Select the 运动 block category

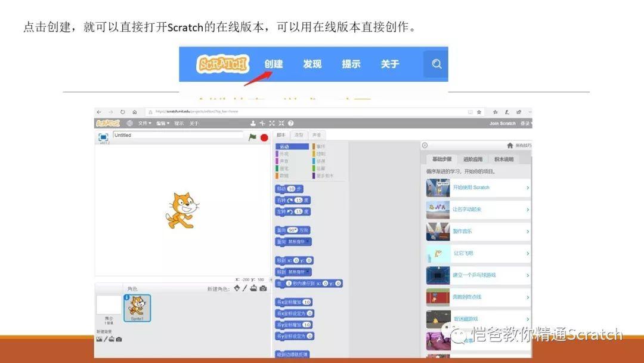pos(292,146)
